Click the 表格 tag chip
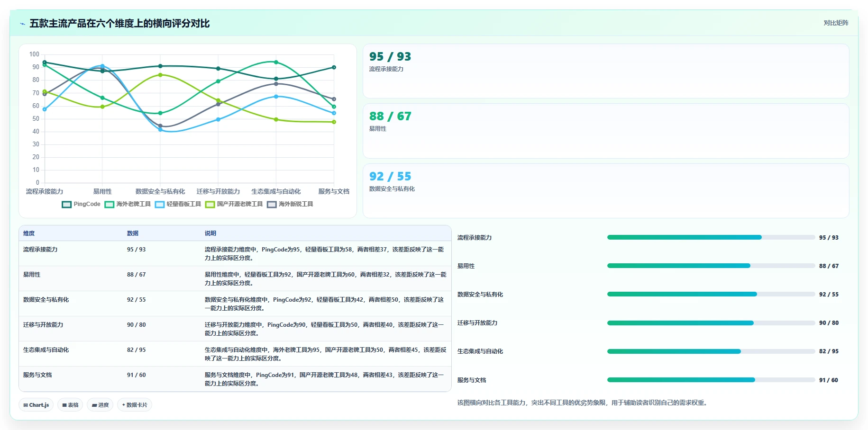 pos(70,405)
